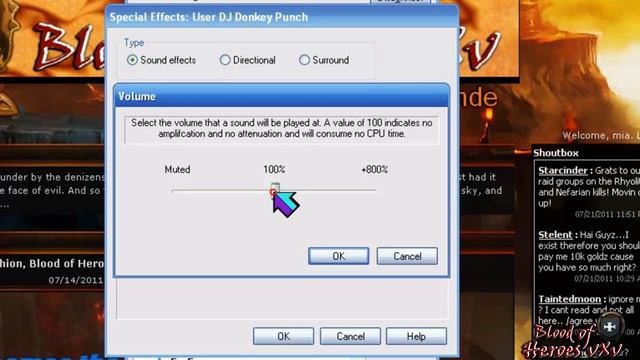Click the Volume dialog title bar
Viewport: 640px width, 360px height.
pyautogui.click(x=282, y=96)
